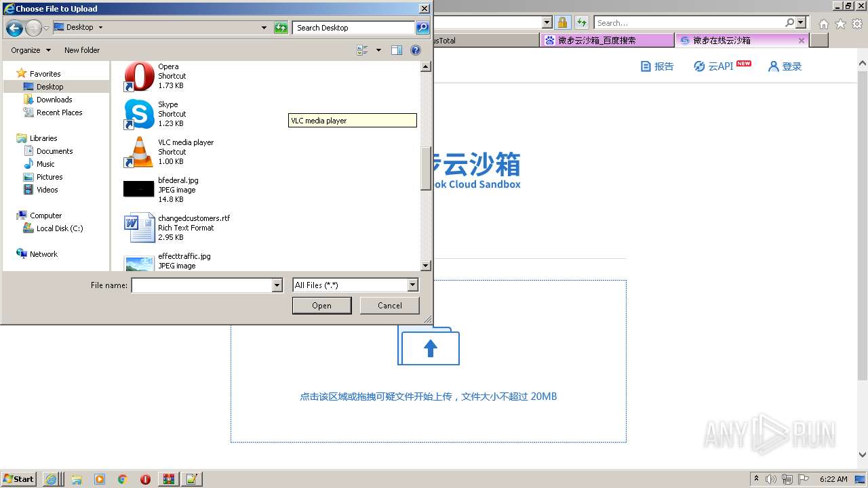
Task: Expand the address path history dropdown
Action: click(x=264, y=28)
